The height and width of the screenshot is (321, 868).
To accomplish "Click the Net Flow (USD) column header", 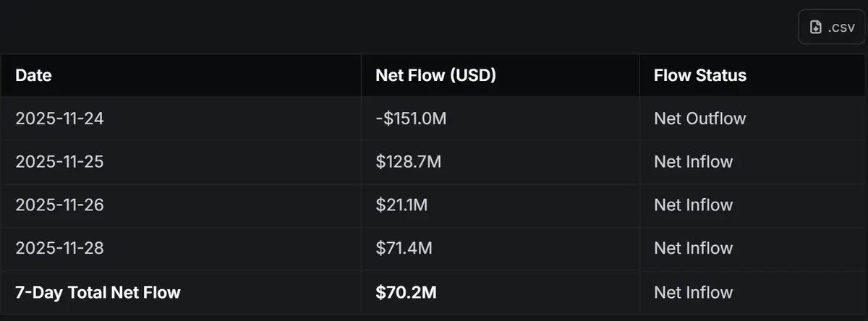I will (435, 75).
